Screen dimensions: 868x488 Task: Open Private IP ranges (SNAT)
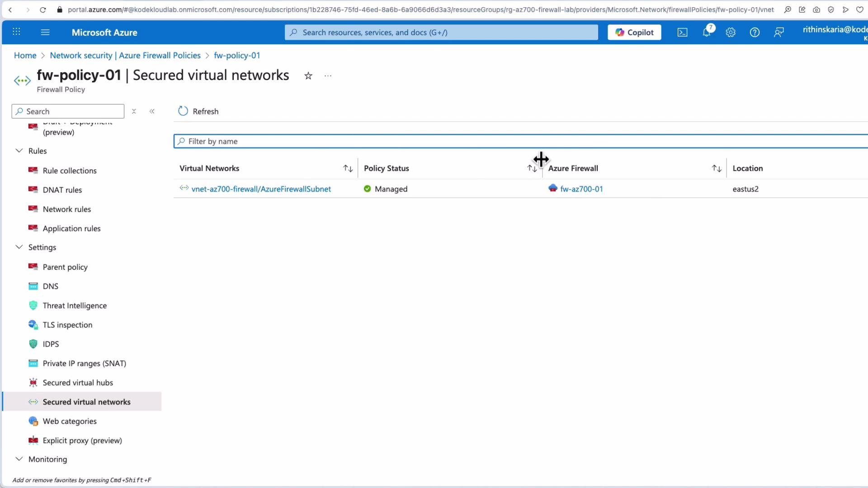[85, 363]
